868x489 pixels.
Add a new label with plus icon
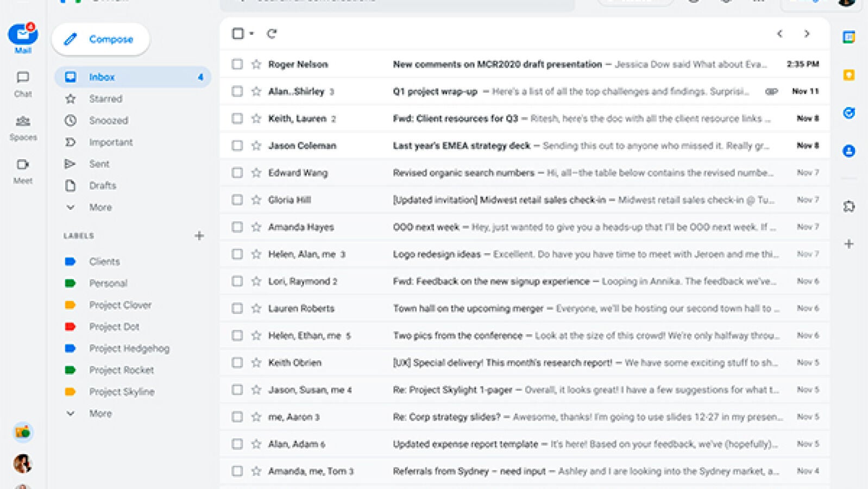pyautogui.click(x=199, y=236)
